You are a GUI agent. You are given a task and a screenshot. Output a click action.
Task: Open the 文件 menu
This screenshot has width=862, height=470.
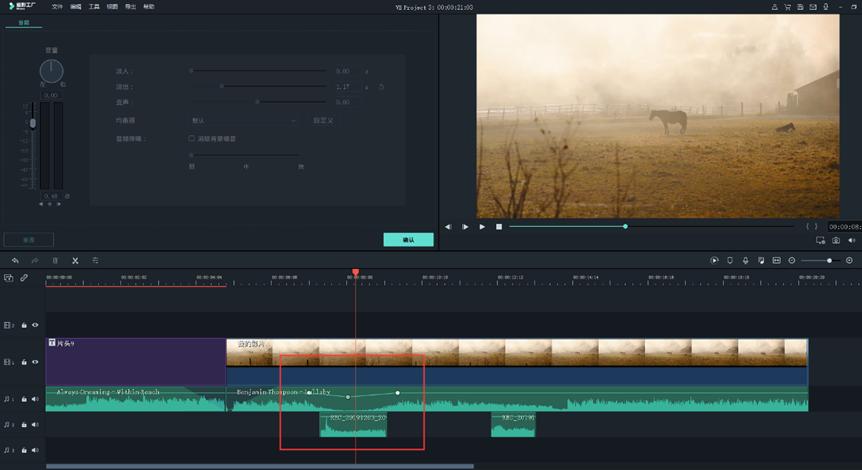click(x=57, y=6)
